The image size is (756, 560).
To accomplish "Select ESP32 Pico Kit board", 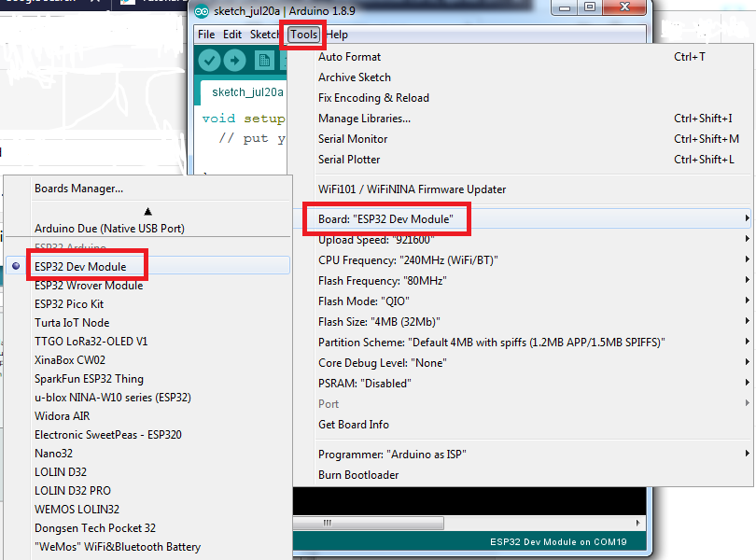I will pyautogui.click(x=148, y=304).
